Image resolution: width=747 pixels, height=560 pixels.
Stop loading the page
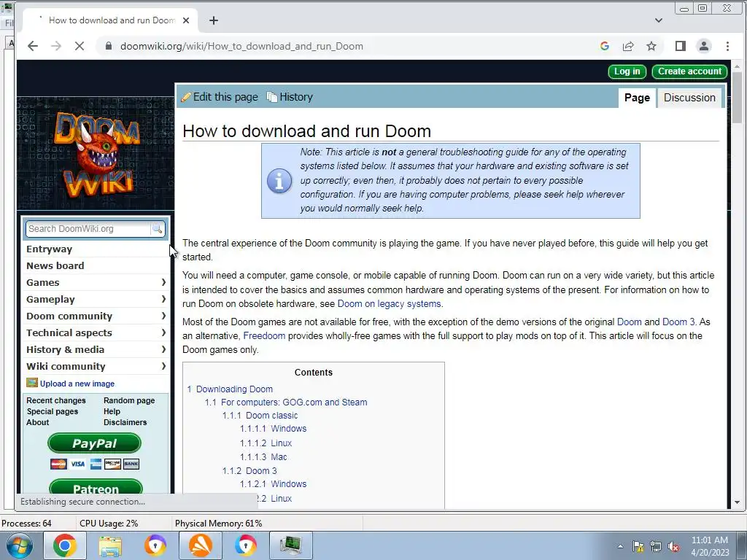coord(80,46)
